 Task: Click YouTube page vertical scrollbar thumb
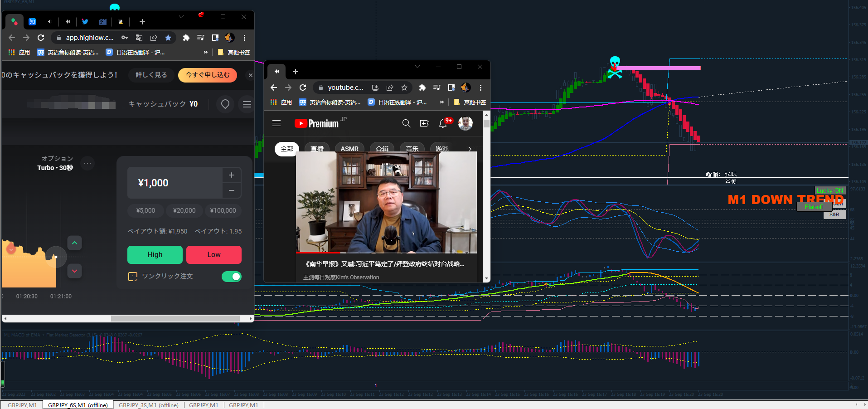486,123
